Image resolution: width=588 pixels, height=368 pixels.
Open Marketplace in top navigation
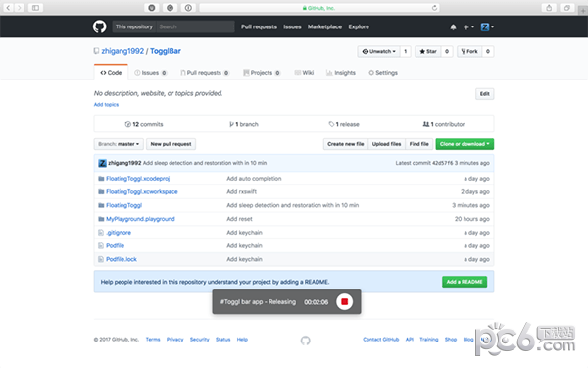coord(324,27)
